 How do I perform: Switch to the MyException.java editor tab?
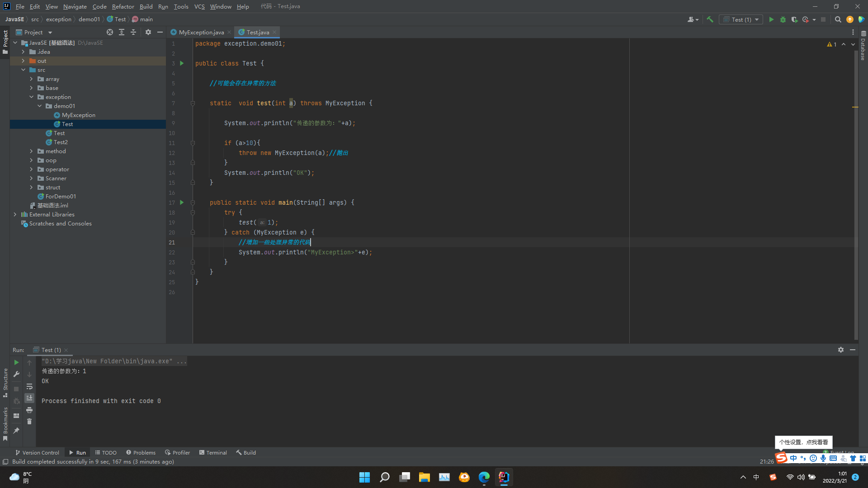[201, 32]
